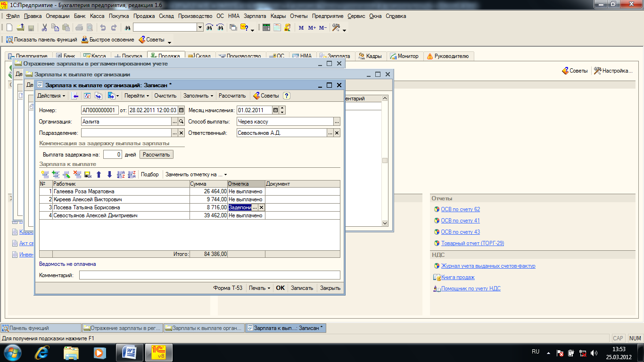Click the Очистить button in document toolbar
Viewport: 644px width, 362px height.
(x=165, y=96)
